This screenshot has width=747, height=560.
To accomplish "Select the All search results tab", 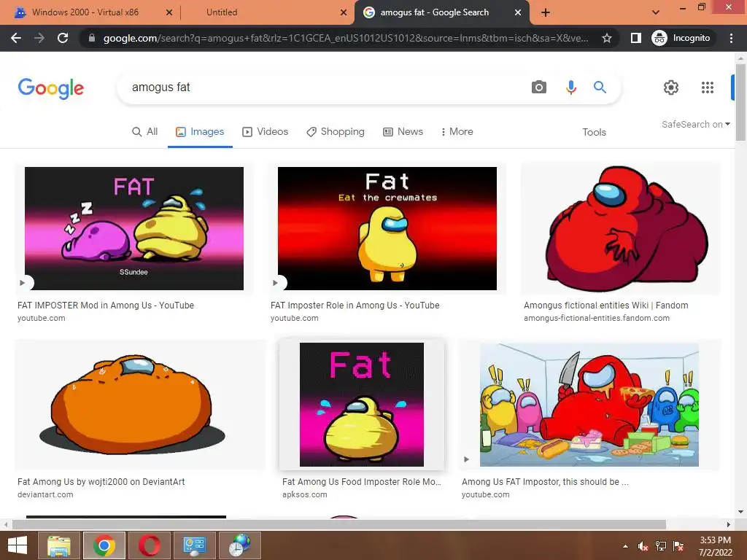I will 145,132.
